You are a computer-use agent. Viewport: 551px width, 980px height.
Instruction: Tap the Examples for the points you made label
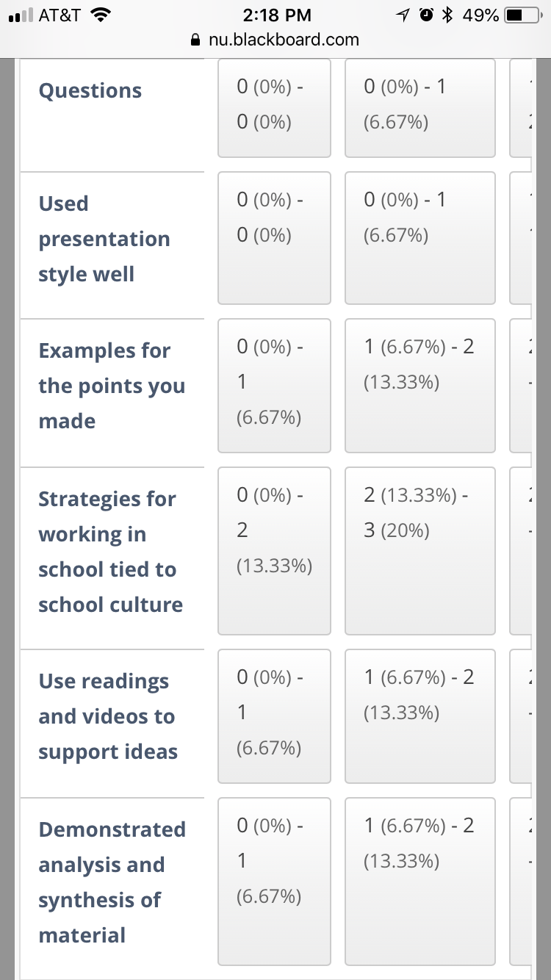[x=112, y=386]
